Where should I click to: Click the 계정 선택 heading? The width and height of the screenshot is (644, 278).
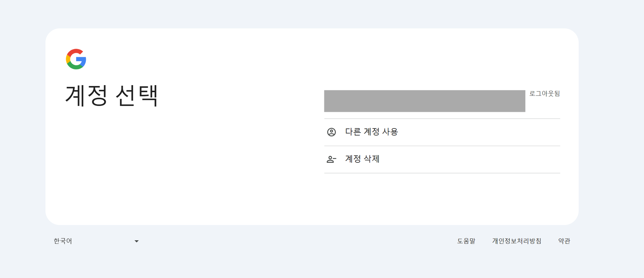pyautogui.click(x=112, y=95)
